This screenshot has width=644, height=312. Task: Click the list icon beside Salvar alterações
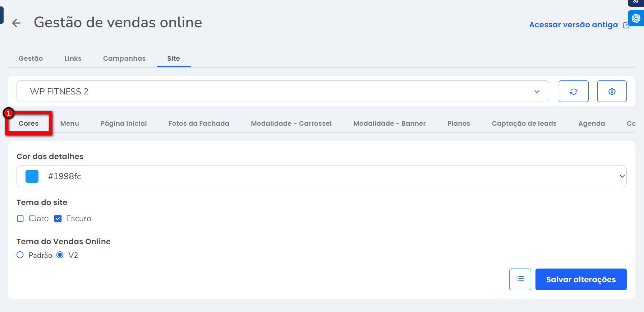[x=520, y=279]
